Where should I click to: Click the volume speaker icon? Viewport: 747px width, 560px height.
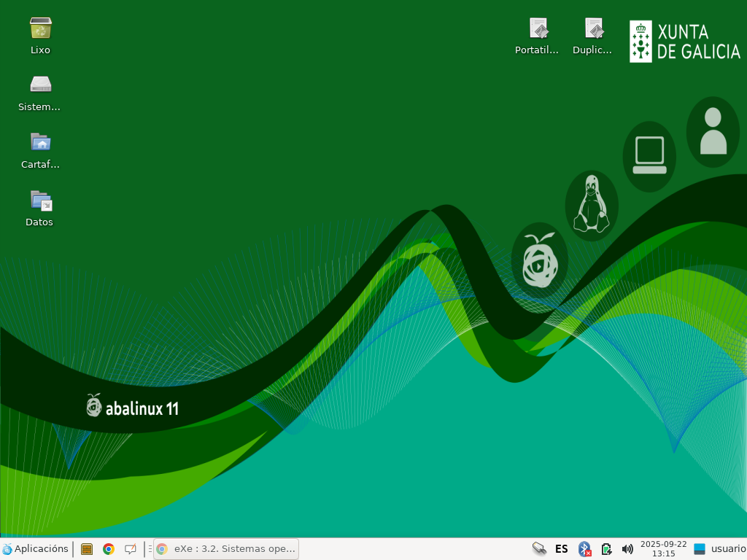pos(627,549)
